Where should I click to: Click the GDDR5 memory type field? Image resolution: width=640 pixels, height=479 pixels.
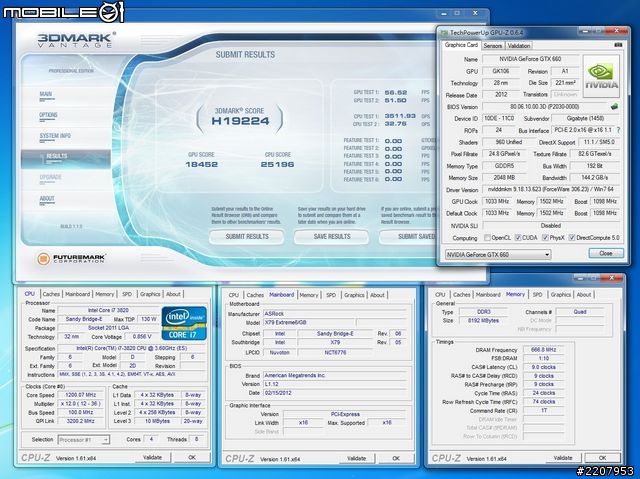tap(504, 166)
